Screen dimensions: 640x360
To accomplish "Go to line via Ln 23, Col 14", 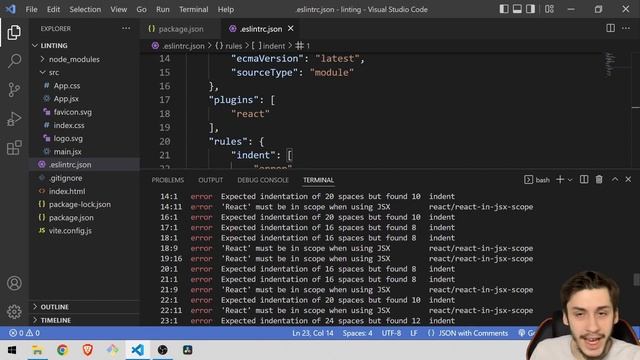I will pos(313,333).
